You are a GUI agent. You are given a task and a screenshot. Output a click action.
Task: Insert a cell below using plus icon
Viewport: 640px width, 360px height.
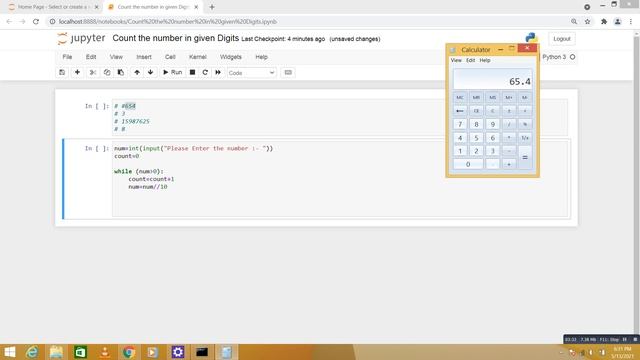click(77, 72)
